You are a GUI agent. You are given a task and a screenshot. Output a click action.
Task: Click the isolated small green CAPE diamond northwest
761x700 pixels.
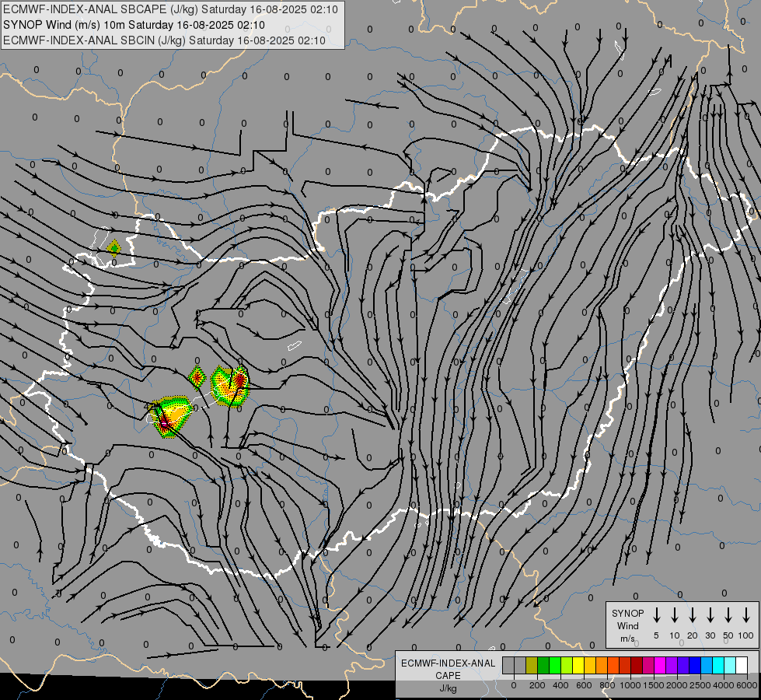(x=114, y=249)
